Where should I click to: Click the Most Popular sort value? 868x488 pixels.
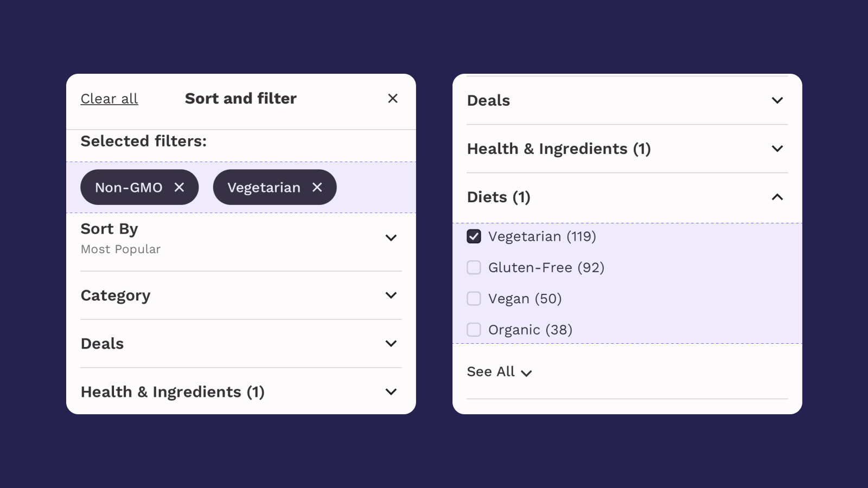120,249
